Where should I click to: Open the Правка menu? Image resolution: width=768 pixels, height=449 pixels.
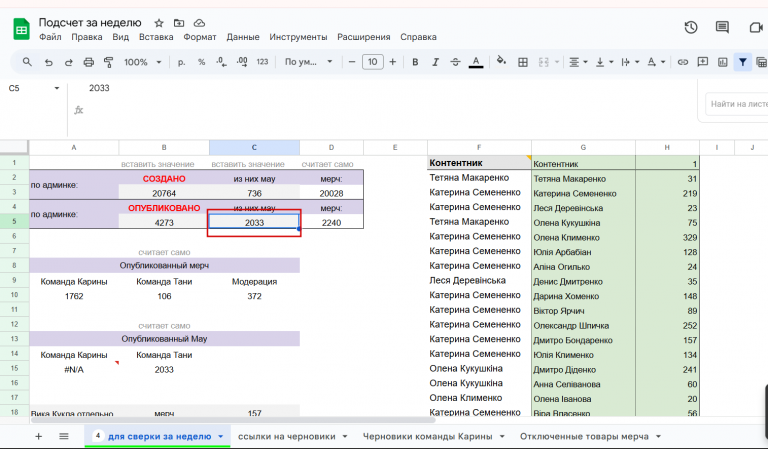click(x=87, y=37)
